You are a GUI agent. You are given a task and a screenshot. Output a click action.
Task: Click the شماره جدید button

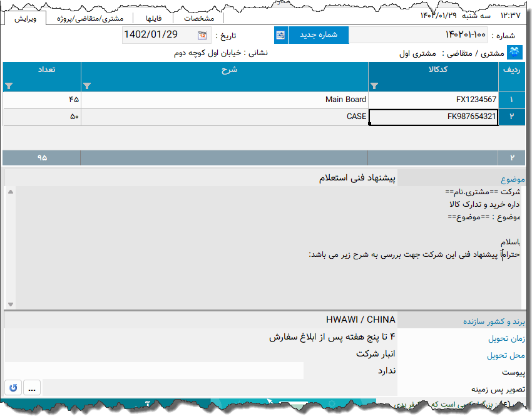pyautogui.click(x=319, y=35)
